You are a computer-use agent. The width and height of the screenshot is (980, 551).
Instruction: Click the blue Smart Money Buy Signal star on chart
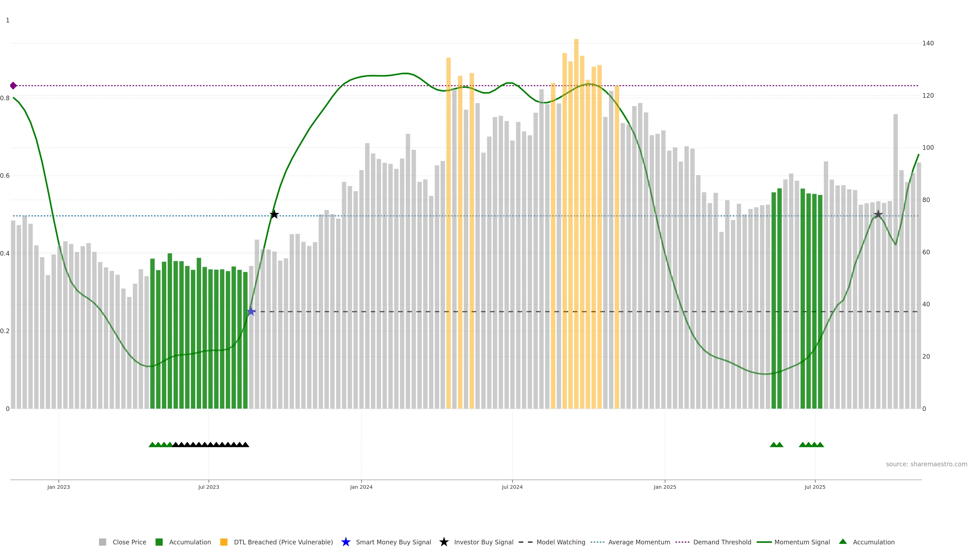[251, 311]
